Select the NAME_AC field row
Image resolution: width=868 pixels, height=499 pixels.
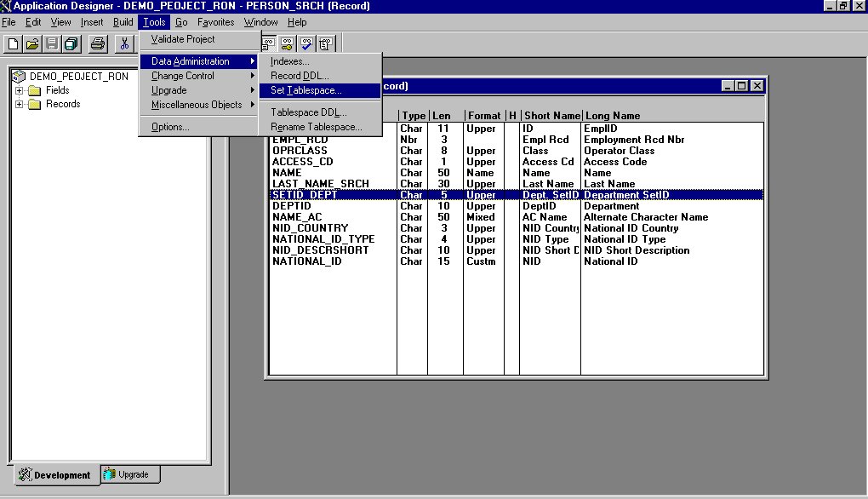tap(516, 217)
